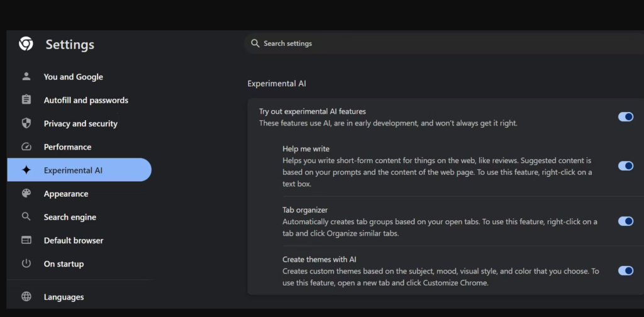Click the Try out experimental AI features label

click(313, 111)
